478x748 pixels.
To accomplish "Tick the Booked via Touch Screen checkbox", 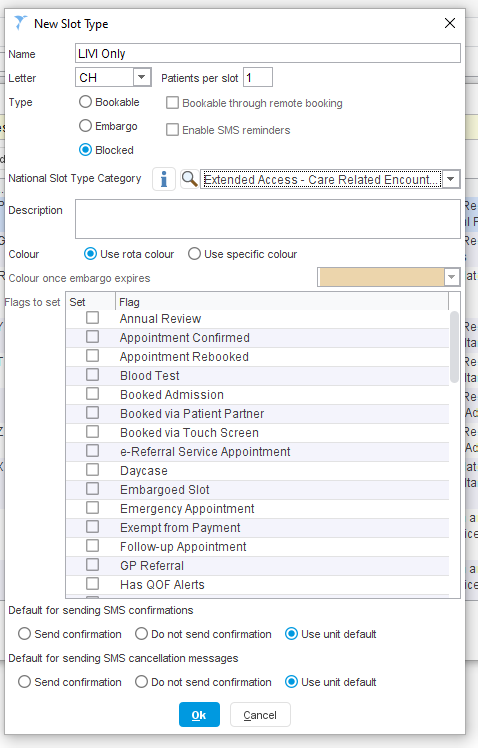I will [x=93, y=432].
